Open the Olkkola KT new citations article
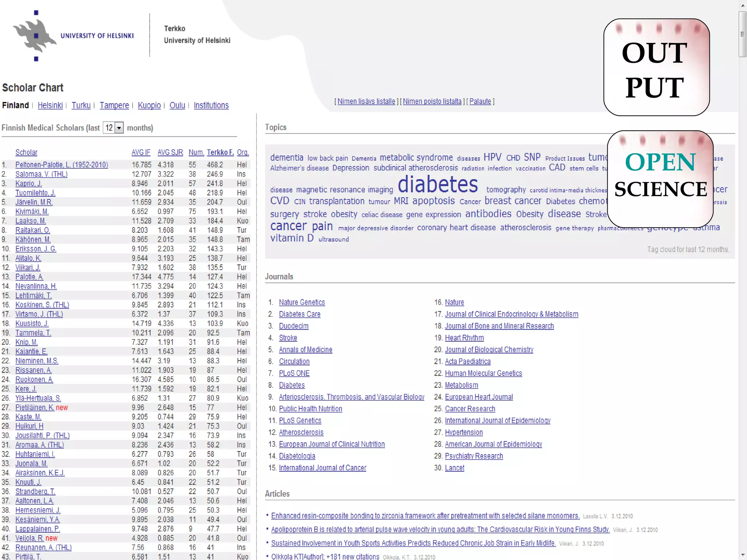747x560 pixels. pos(325,557)
